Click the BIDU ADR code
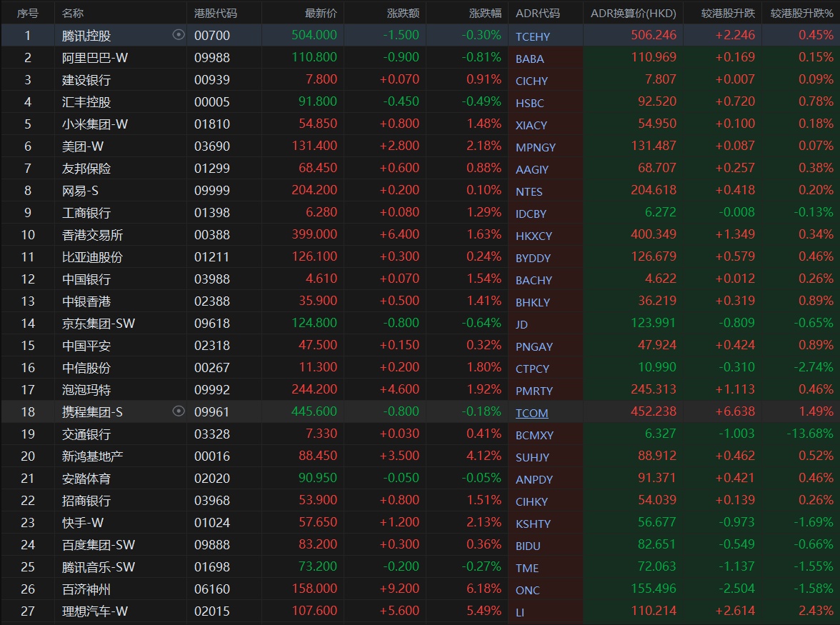Image resolution: width=840 pixels, height=625 pixels. click(528, 546)
